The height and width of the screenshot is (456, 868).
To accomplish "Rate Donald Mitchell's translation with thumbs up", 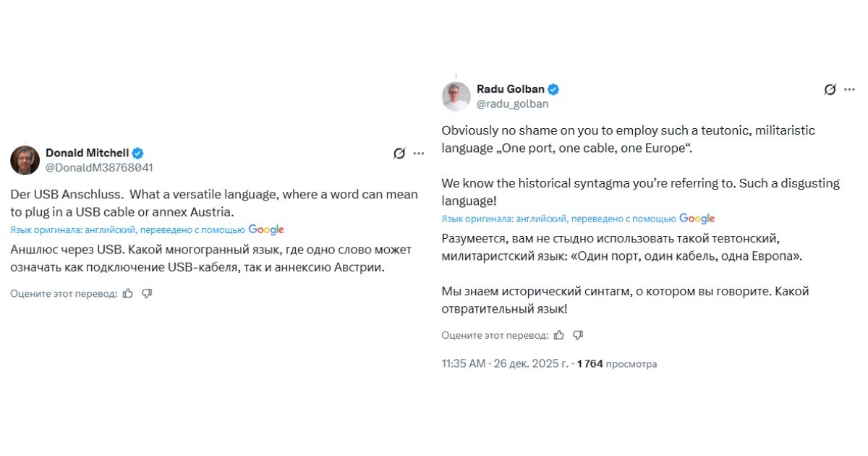I will 127,294.
